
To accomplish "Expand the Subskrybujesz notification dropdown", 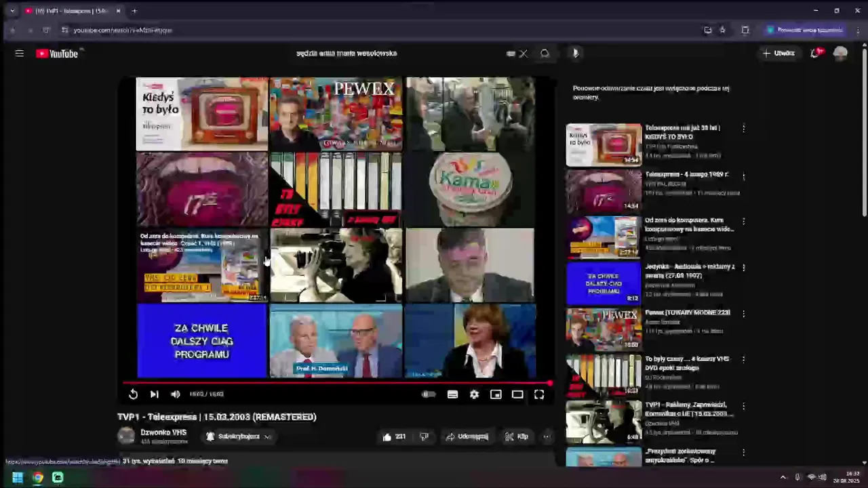I will point(238,436).
